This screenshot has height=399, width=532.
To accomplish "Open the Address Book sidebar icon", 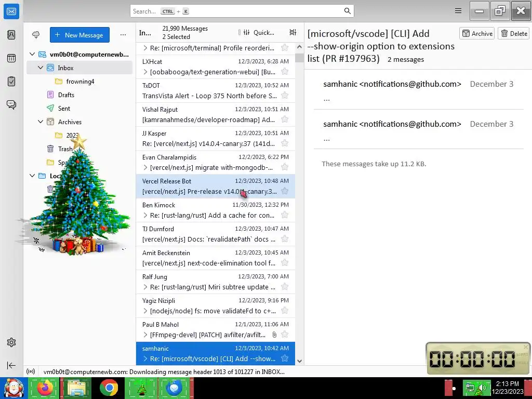I will [x=11, y=35].
